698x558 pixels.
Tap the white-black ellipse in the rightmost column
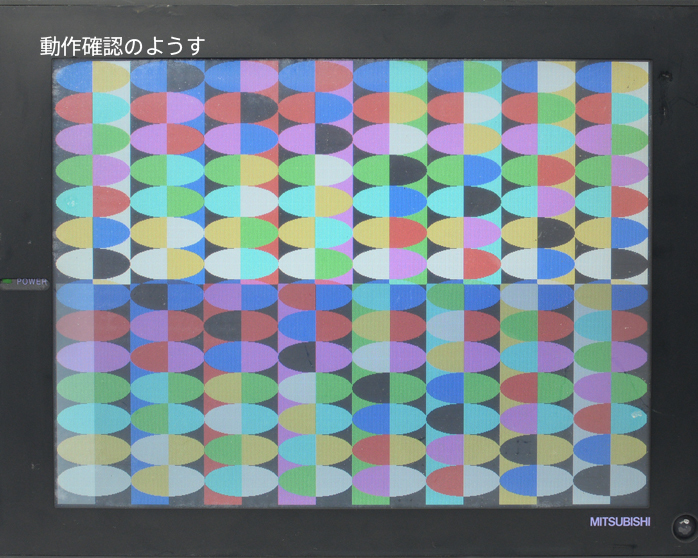pyautogui.click(x=611, y=263)
